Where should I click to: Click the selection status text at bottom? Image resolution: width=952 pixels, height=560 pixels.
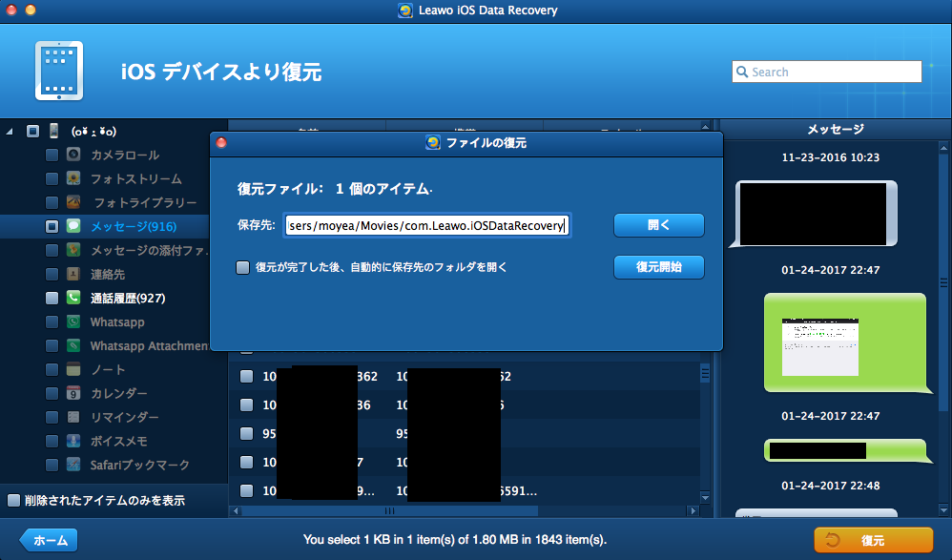455,539
